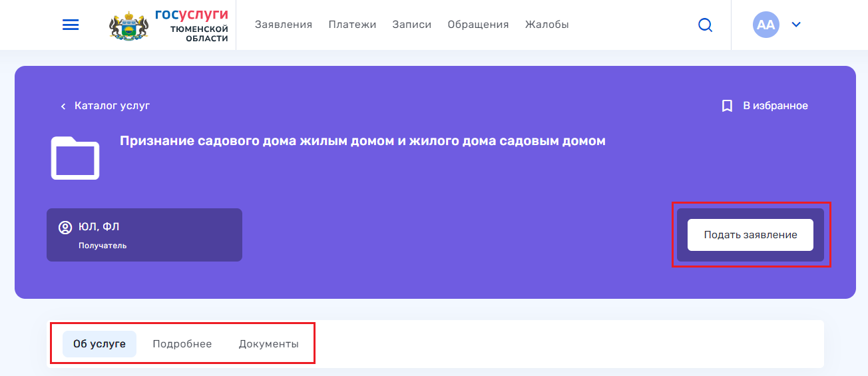The image size is (868, 376).
Task: Open the Записи menu item
Action: [411, 25]
